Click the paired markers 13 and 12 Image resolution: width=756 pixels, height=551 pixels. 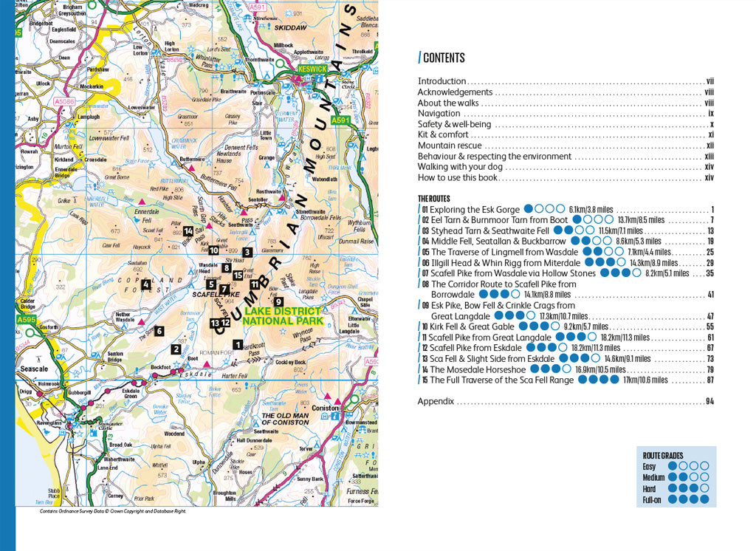[220, 323]
